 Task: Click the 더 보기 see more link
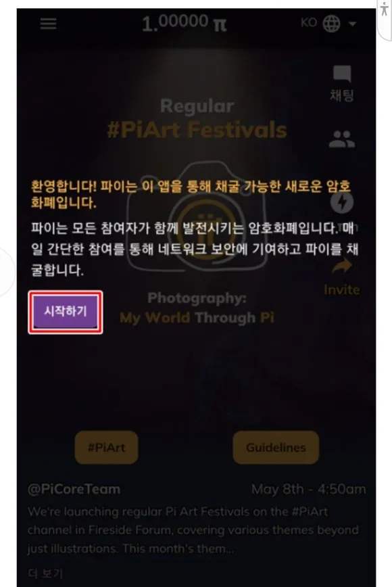point(46,573)
